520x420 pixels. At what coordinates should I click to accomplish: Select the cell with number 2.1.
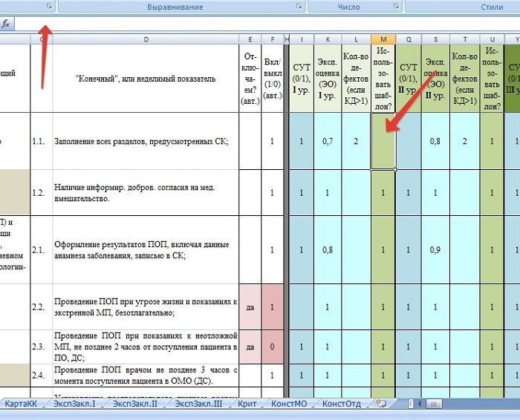point(42,250)
